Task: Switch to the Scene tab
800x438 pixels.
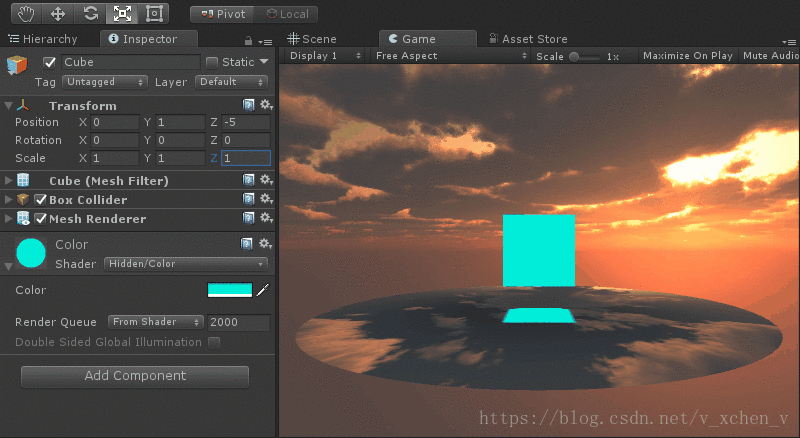Action: click(312, 39)
